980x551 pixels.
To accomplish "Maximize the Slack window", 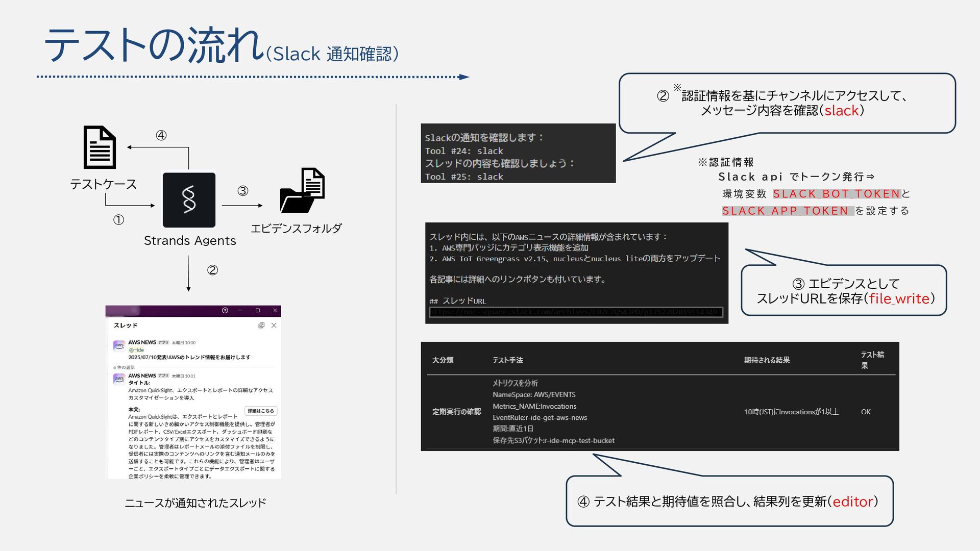I will 258,310.
